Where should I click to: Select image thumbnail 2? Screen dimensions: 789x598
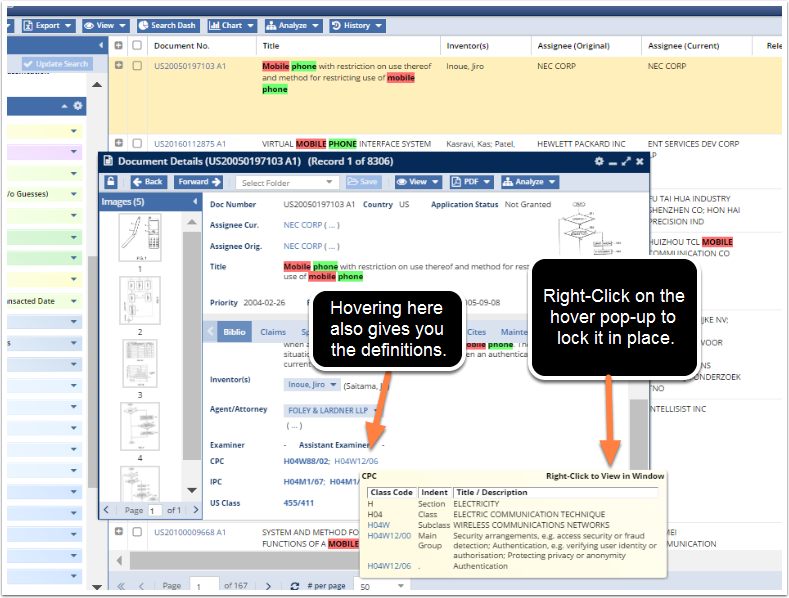coord(140,301)
